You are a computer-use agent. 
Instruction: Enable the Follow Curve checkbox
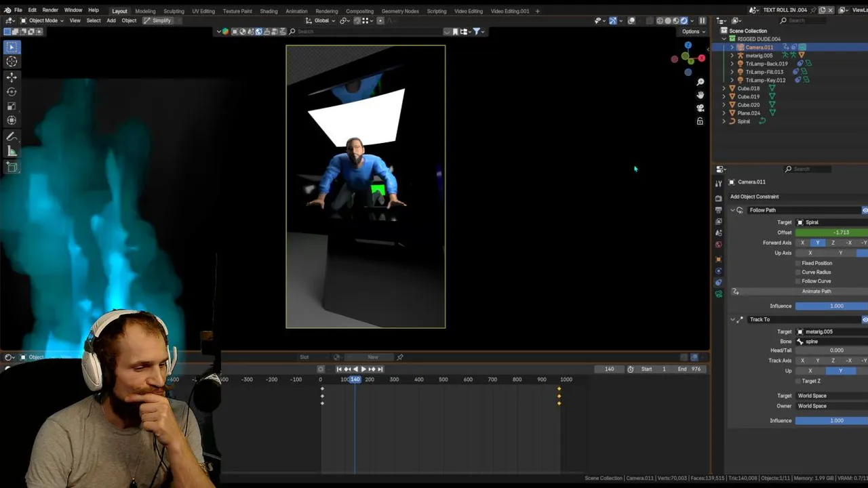tap(797, 281)
